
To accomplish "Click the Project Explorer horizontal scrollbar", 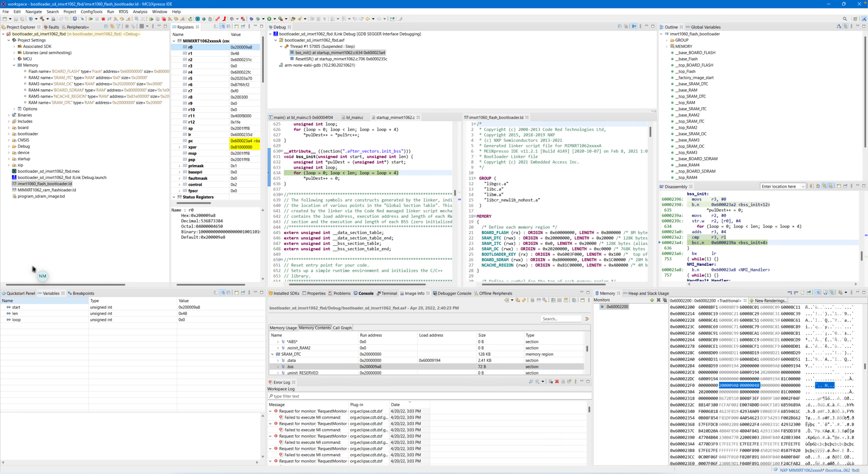I will pos(65,285).
